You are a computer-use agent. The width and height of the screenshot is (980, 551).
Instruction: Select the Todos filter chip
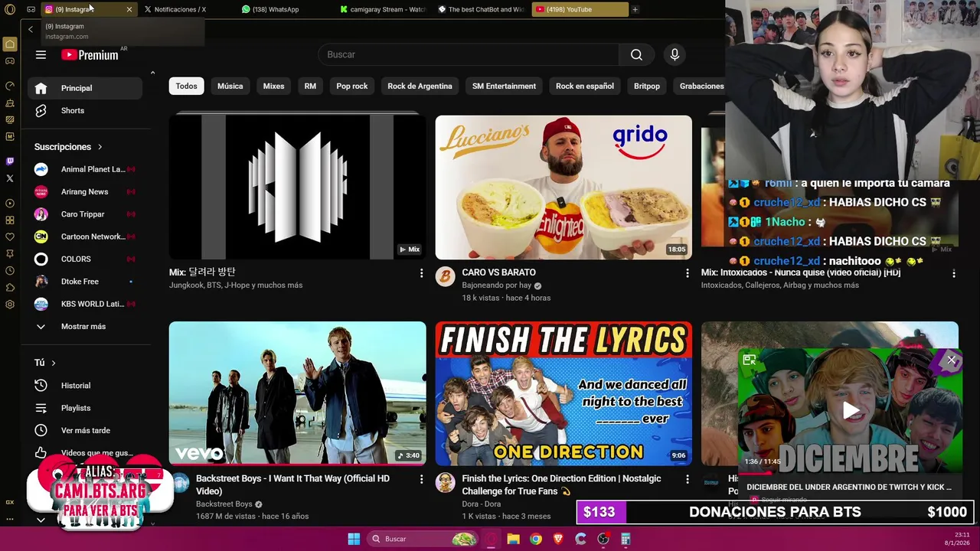[186, 86]
